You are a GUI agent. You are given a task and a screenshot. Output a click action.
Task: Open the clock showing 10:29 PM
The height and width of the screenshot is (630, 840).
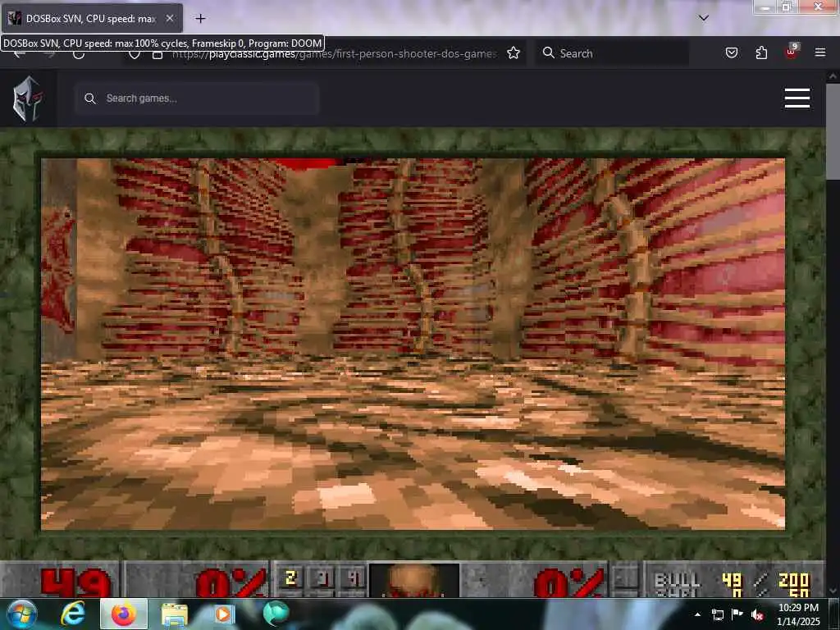tap(798, 614)
